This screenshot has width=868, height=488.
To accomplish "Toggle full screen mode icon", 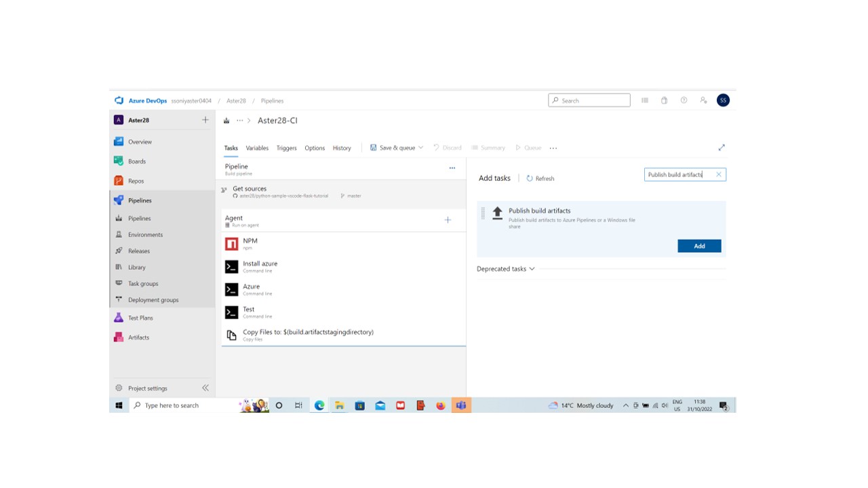I will pyautogui.click(x=722, y=147).
